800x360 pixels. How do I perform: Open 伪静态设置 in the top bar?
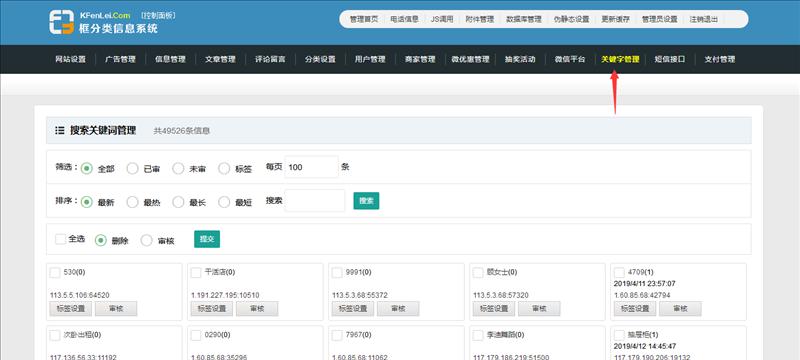click(x=571, y=19)
